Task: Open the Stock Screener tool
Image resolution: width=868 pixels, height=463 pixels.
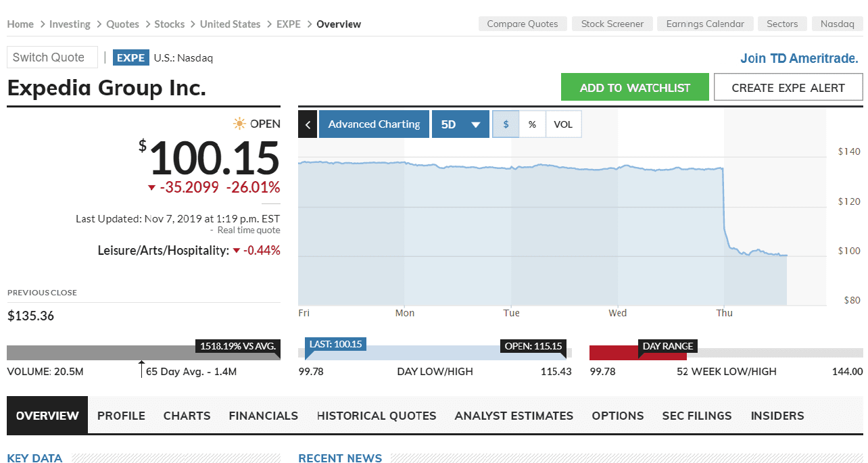Action: tap(613, 24)
